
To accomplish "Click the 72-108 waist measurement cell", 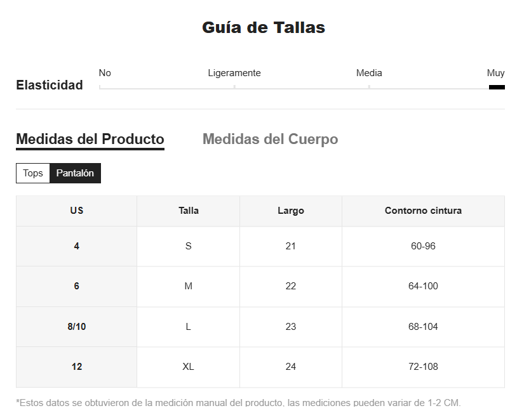I will tap(423, 367).
